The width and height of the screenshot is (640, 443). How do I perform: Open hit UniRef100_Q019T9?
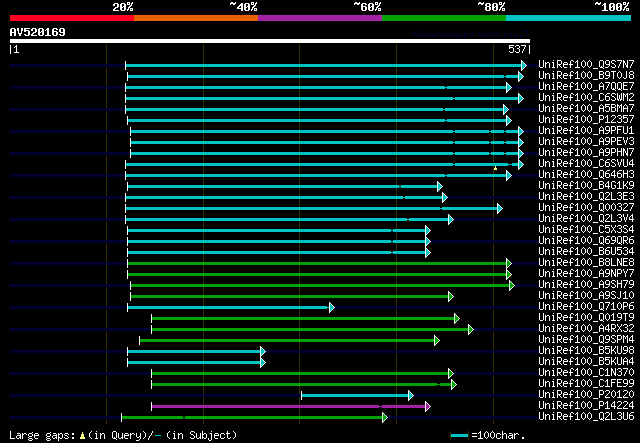tap(586, 318)
